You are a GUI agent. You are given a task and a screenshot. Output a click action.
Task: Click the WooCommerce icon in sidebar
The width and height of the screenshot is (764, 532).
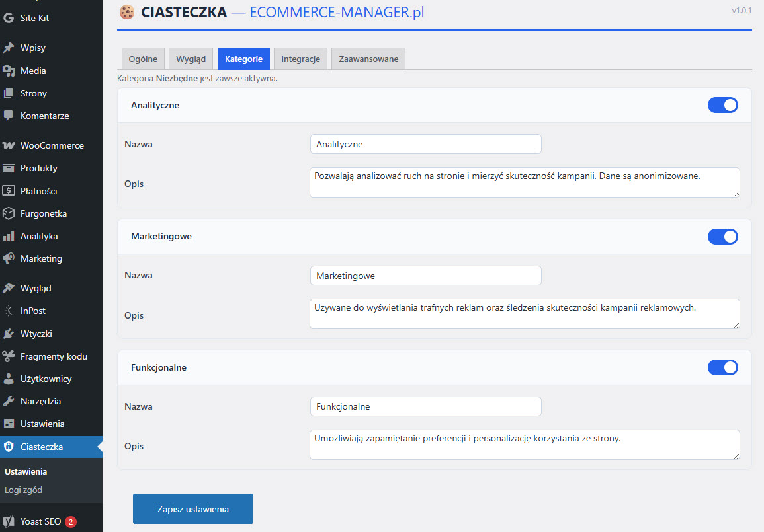click(9, 145)
